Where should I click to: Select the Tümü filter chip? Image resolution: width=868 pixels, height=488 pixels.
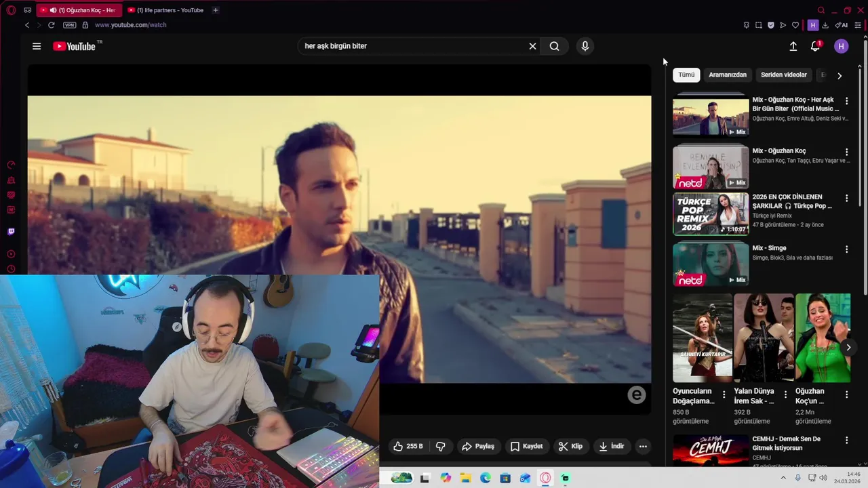pyautogui.click(x=686, y=75)
